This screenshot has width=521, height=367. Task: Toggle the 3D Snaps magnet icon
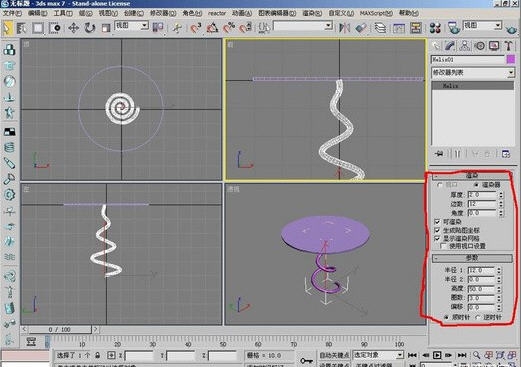[x=196, y=28]
